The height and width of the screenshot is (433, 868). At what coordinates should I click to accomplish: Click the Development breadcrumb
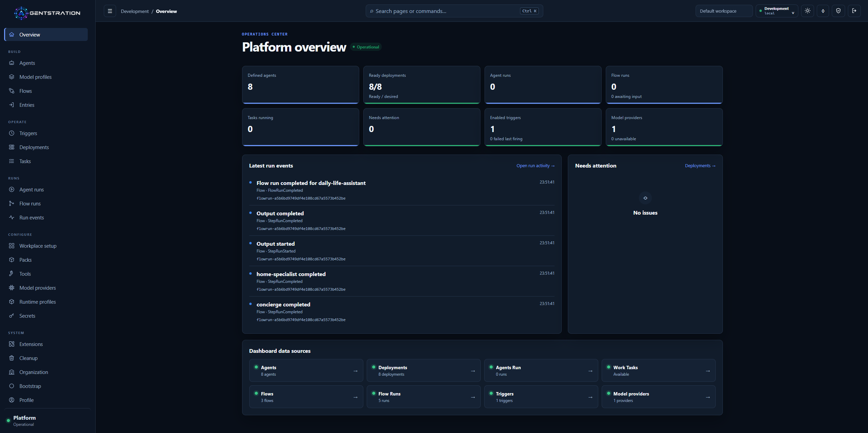[x=135, y=11]
